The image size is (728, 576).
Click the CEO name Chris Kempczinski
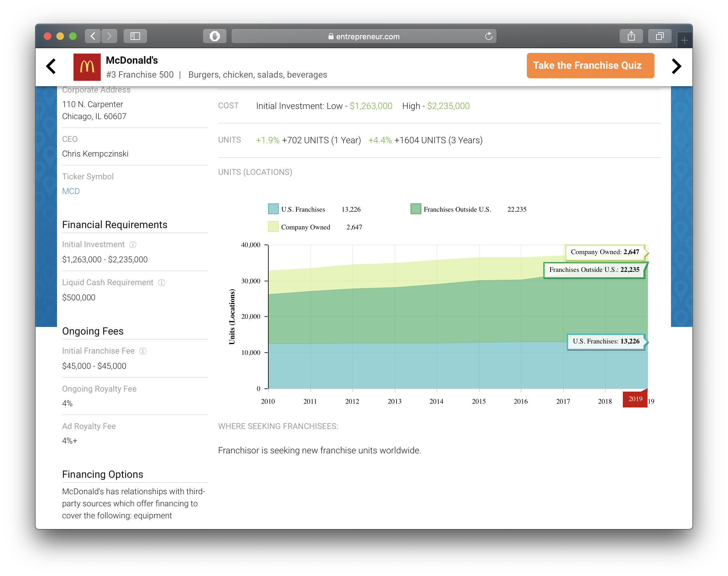coord(95,154)
